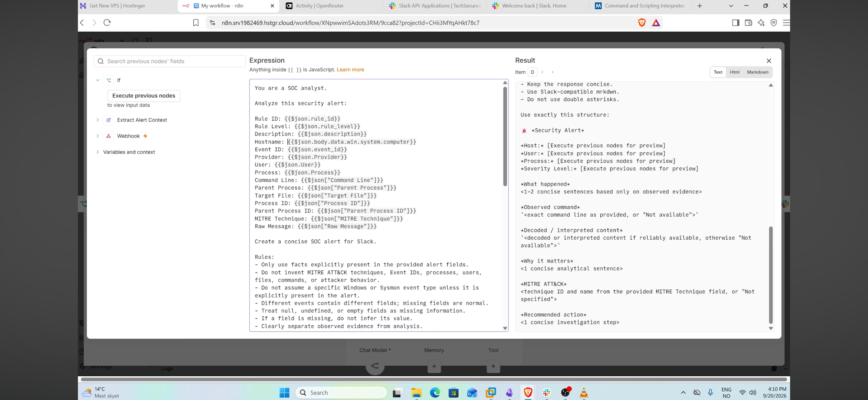Click the result panel vertical scrollbar thumb
868x400 pixels.
(771, 275)
